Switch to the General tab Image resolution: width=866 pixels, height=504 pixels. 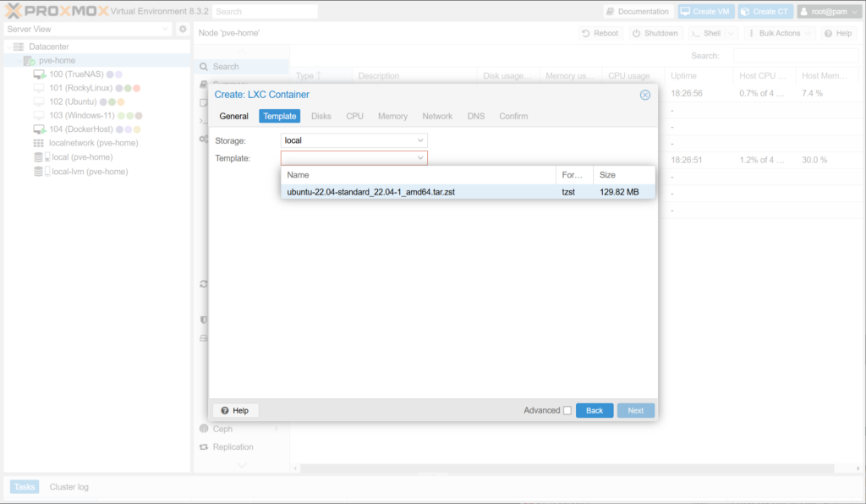(x=233, y=116)
